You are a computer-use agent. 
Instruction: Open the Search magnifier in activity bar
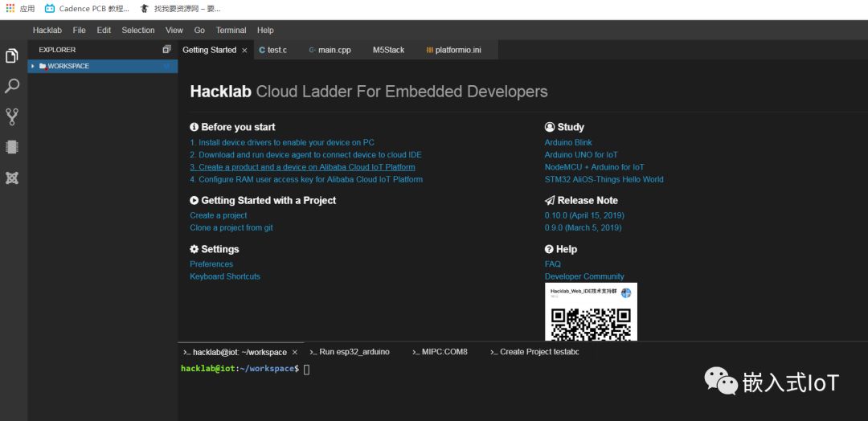point(12,86)
